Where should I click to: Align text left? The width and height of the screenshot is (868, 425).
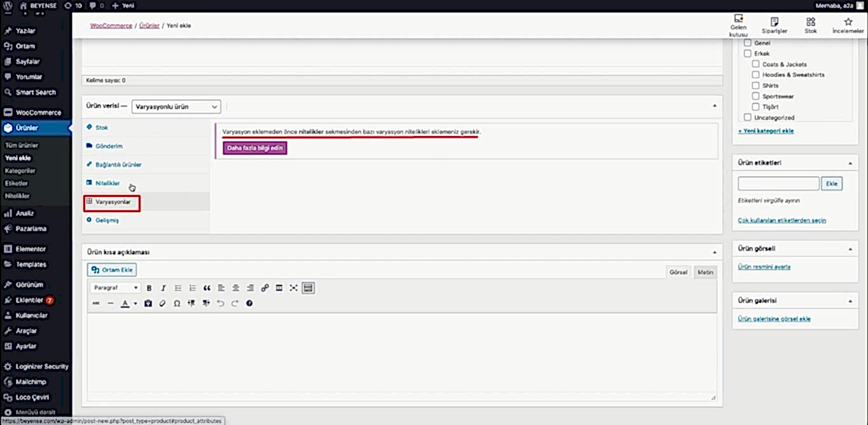221,288
